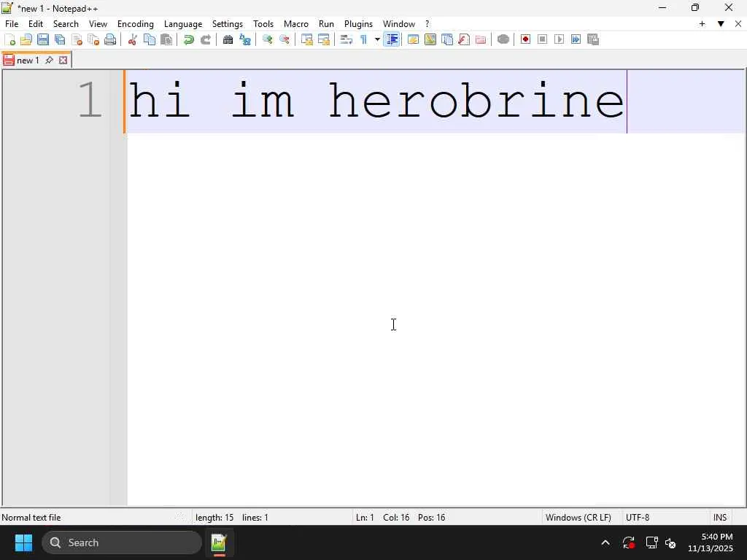Click 'Normal text file' status entry
Image resolution: width=747 pixels, height=560 pixels.
31,518
